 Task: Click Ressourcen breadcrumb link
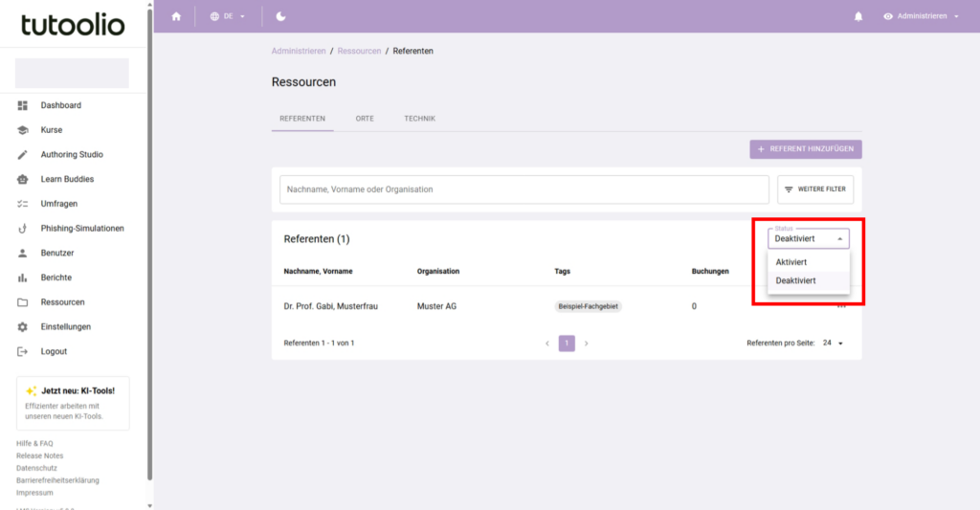pos(360,52)
